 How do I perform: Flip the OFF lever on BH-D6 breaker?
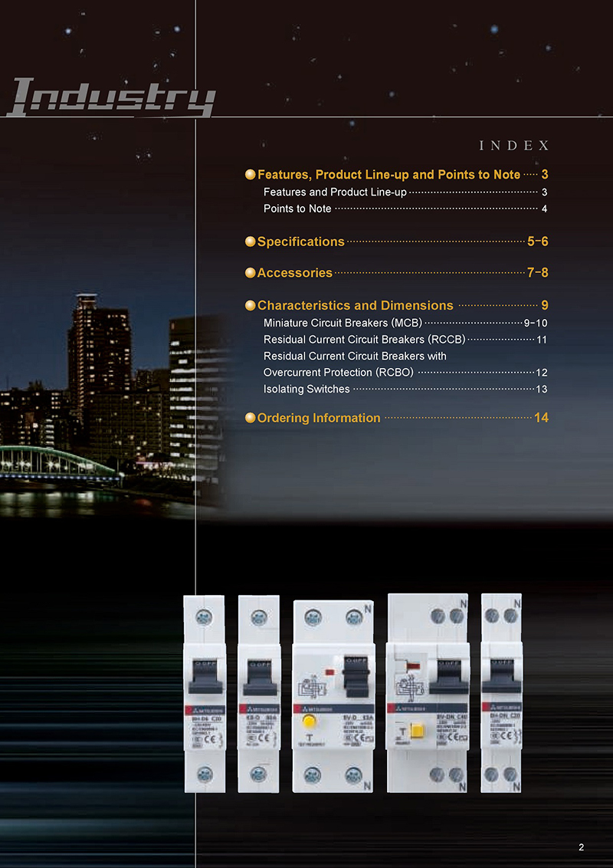point(203,675)
